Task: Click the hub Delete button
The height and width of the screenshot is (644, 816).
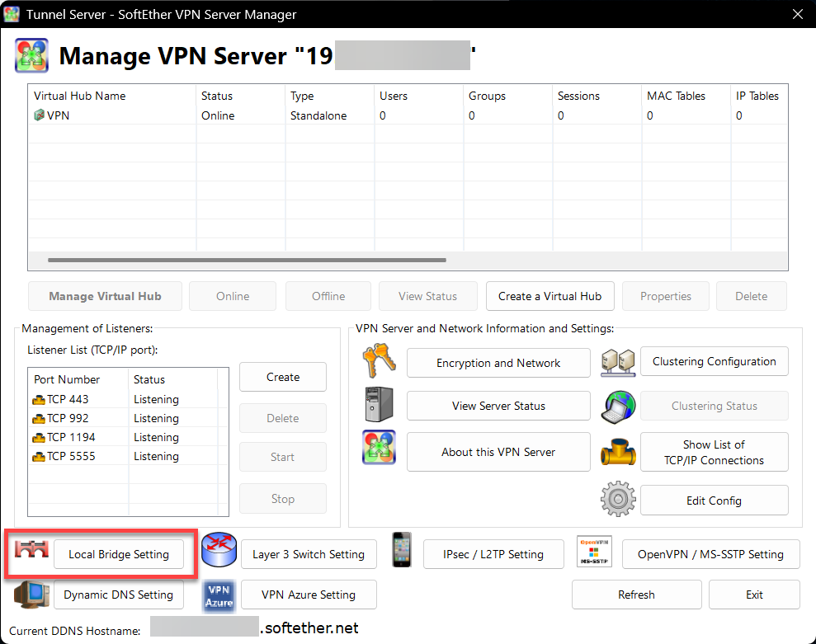Action: (x=752, y=296)
